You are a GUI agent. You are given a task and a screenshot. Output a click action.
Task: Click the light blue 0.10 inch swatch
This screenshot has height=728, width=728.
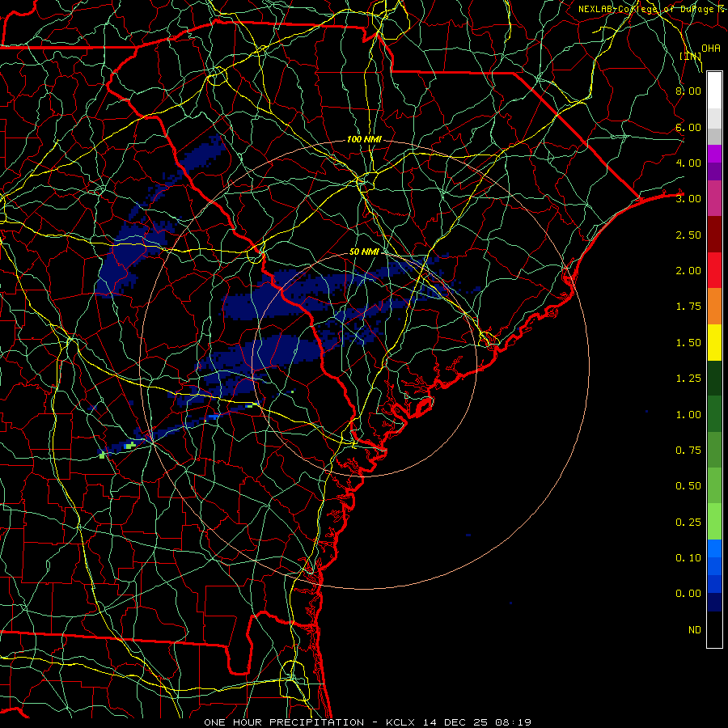714,548
